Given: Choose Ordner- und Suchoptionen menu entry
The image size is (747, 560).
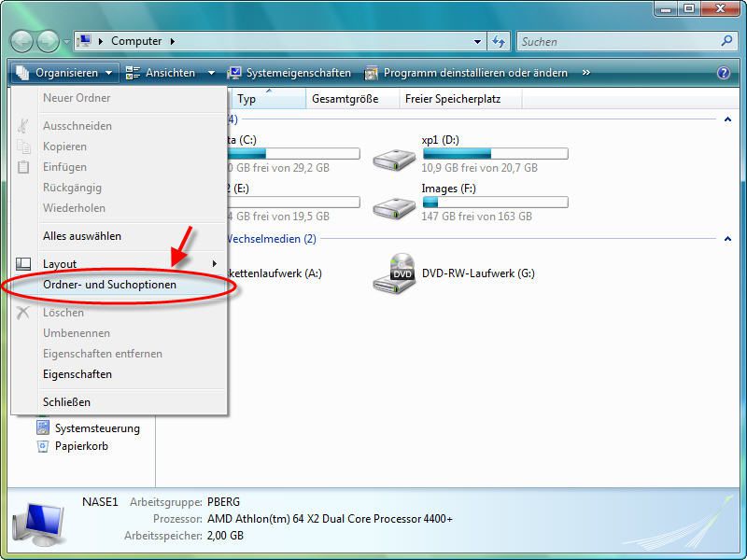Looking at the screenshot, I should [109, 285].
